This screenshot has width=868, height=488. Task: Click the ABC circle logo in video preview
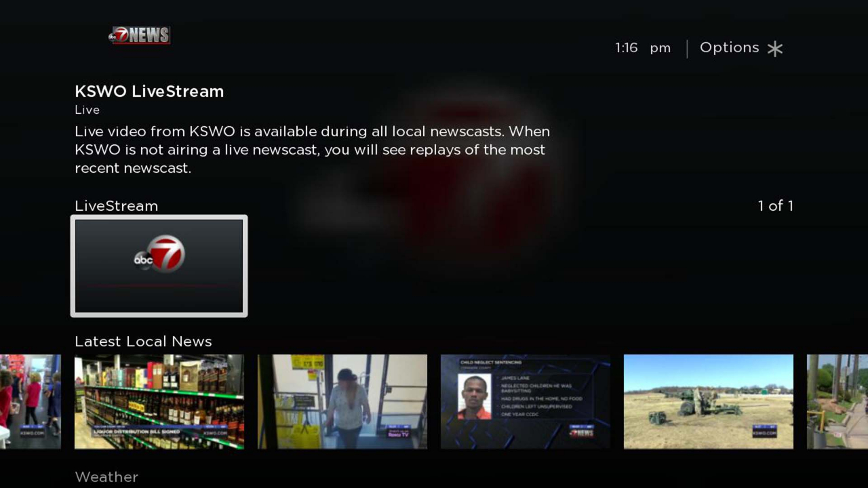(x=144, y=259)
